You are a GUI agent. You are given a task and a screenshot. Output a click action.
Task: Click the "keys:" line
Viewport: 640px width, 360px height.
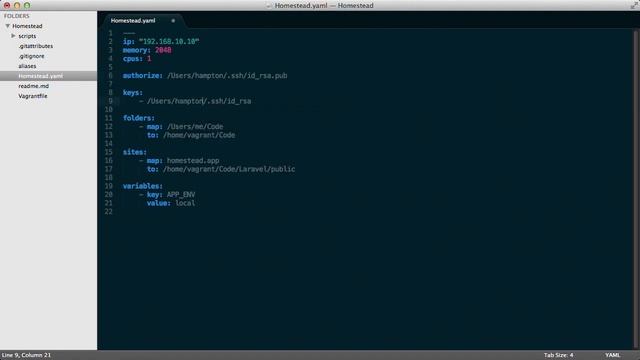click(x=133, y=93)
